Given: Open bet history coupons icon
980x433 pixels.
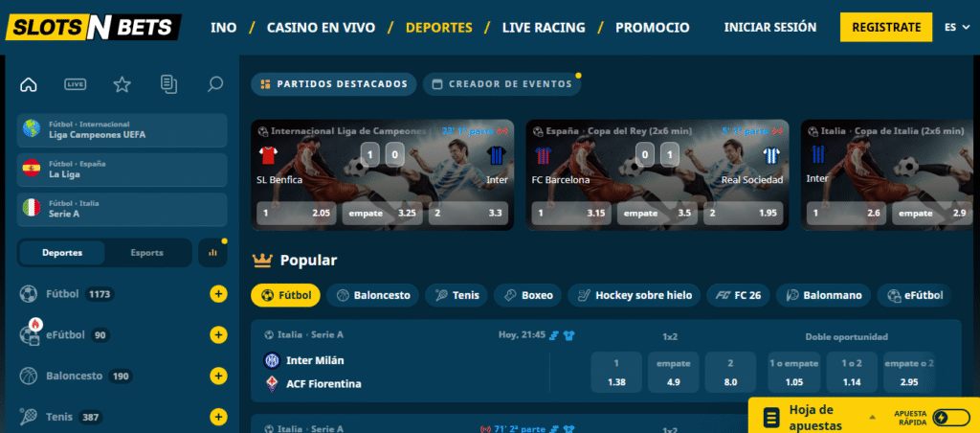Looking at the screenshot, I should 168,84.
